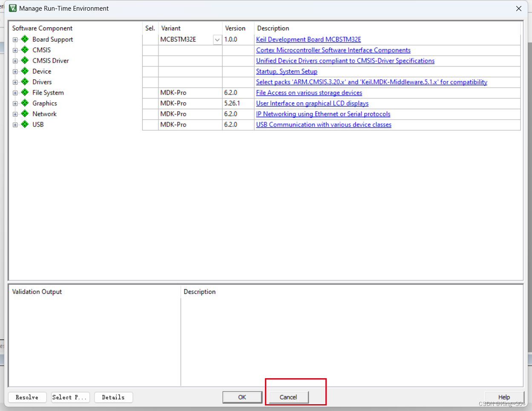Screen dimensions: 532x411
Task: Expand the USB tree node
Action: pos(15,125)
